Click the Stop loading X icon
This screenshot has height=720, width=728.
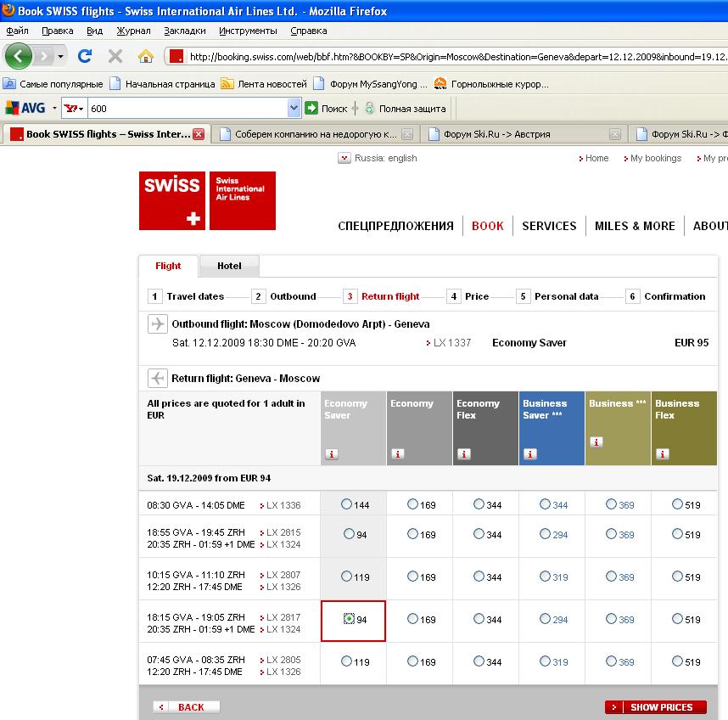[115, 56]
